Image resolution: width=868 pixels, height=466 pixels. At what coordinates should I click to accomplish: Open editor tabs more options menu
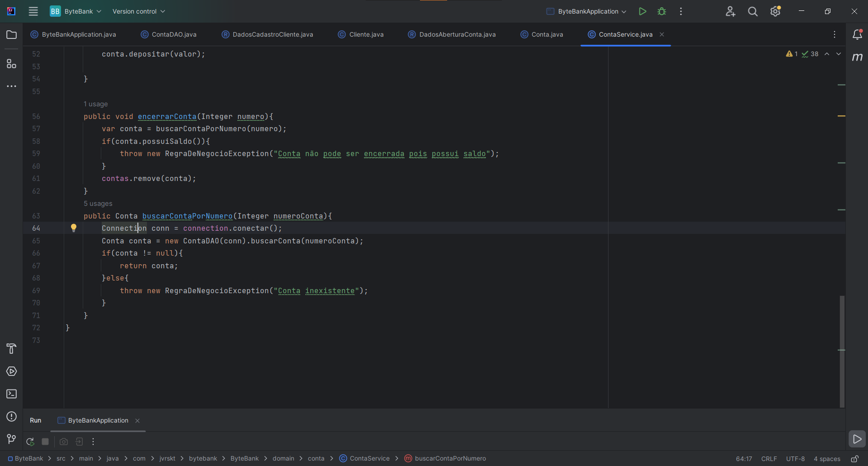click(835, 34)
